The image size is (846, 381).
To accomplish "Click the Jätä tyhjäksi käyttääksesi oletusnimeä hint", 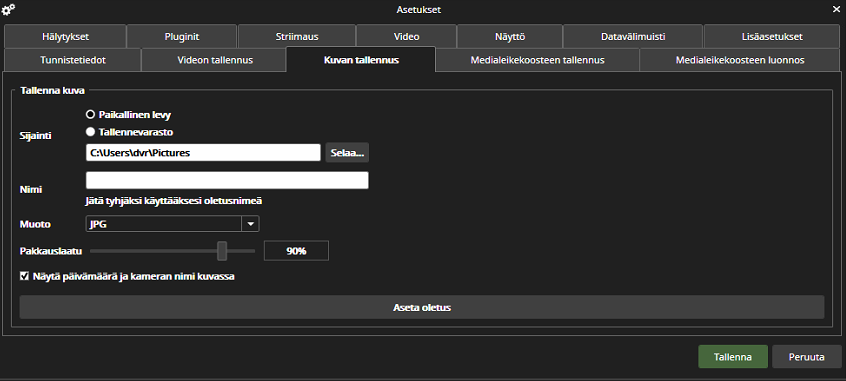I will point(174,201).
